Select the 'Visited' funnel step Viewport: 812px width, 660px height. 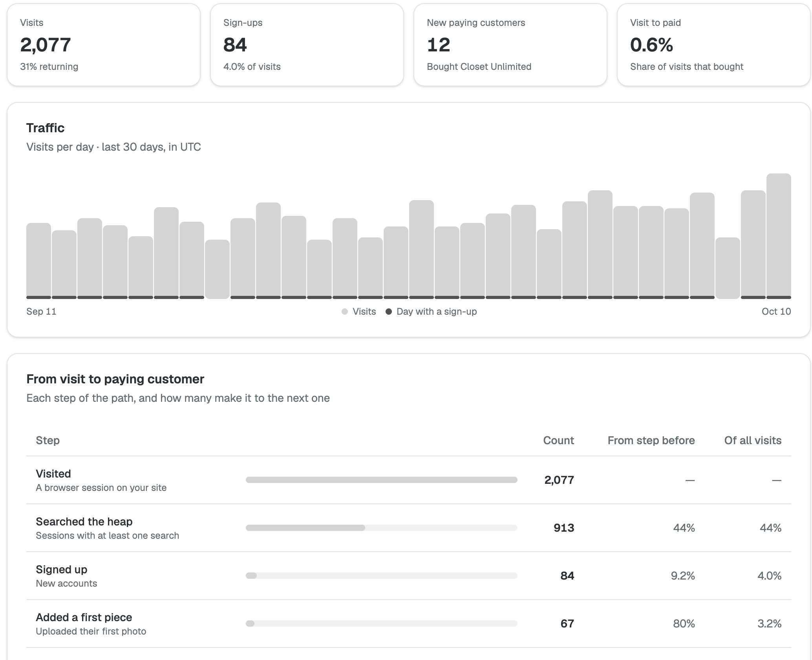click(409, 480)
